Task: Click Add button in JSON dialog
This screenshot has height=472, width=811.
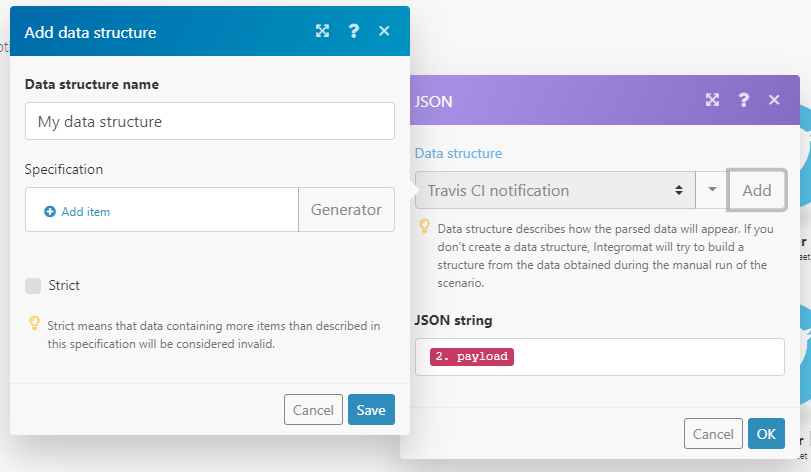Action: 757,190
